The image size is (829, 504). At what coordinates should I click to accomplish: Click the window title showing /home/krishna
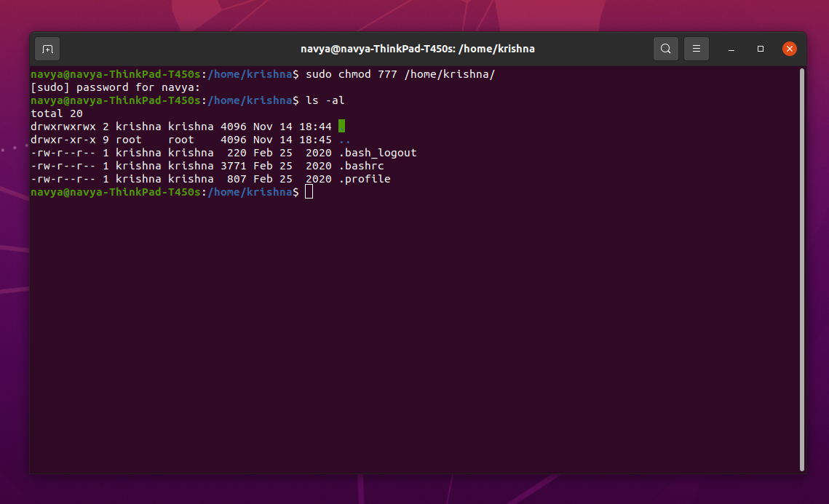418,48
